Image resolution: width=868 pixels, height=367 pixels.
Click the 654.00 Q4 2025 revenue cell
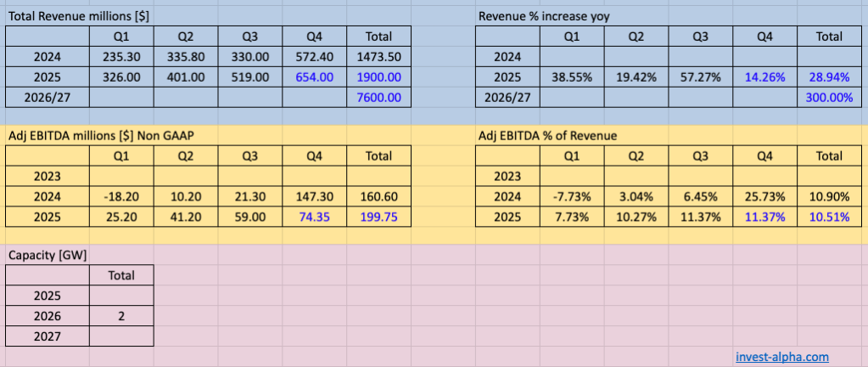pyautogui.click(x=316, y=76)
